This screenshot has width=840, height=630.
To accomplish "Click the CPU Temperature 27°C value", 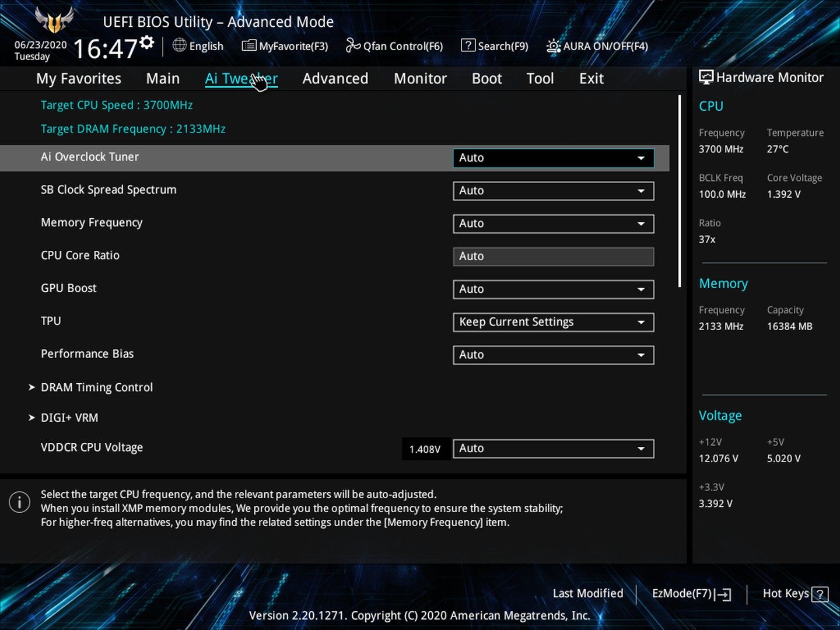I will click(x=778, y=149).
